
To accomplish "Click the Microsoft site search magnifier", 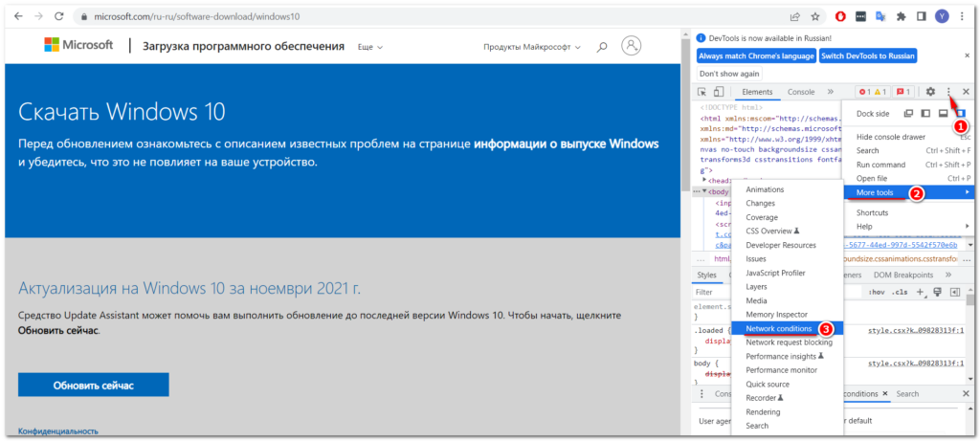I will (602, 46).
